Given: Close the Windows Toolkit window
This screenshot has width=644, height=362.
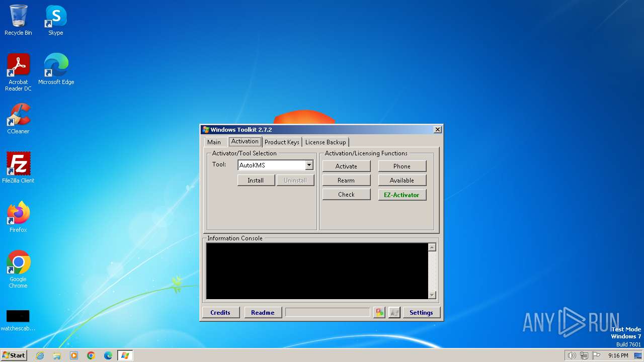Looking at the screenshot, I should 438,130.
